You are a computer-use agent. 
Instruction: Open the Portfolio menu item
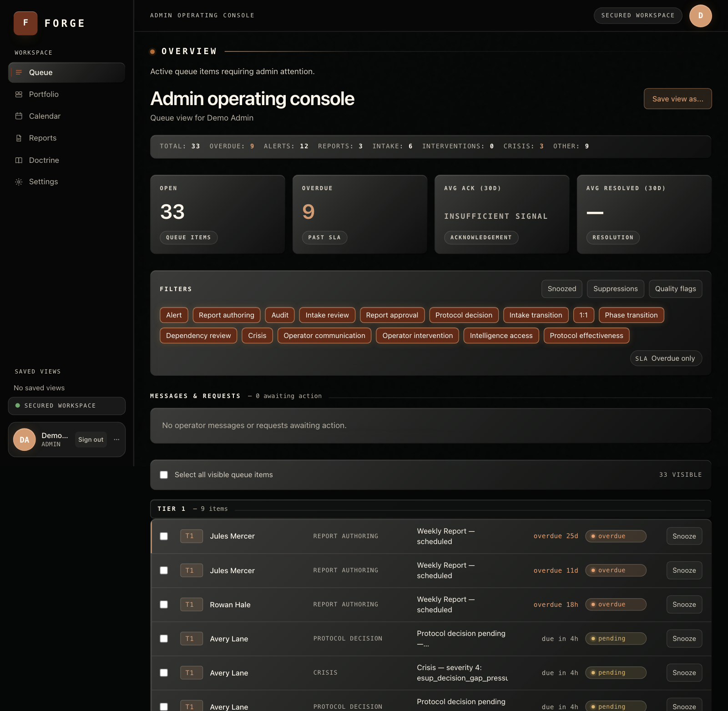66,94
